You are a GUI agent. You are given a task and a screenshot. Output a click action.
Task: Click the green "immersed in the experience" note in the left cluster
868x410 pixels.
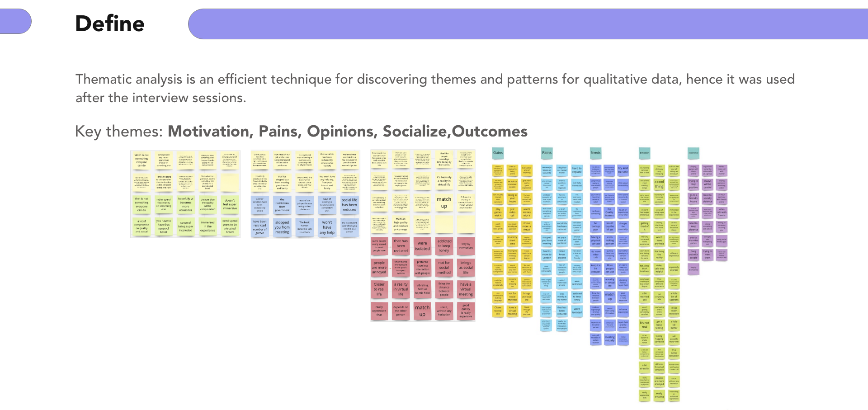[x=208, y=226]
